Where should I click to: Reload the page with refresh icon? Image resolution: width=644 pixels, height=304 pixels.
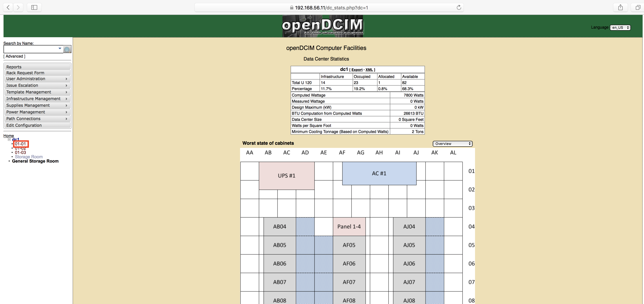tap(459, 7)
